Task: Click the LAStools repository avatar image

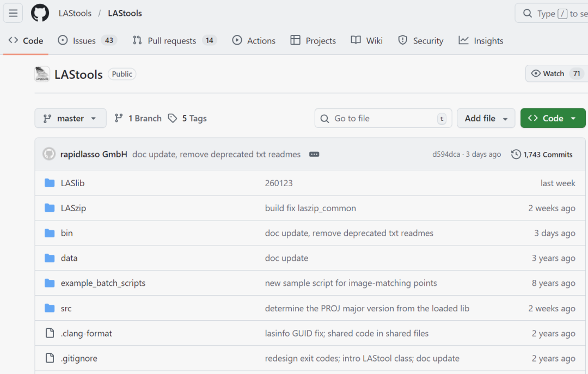Action: tap(42, 74)
